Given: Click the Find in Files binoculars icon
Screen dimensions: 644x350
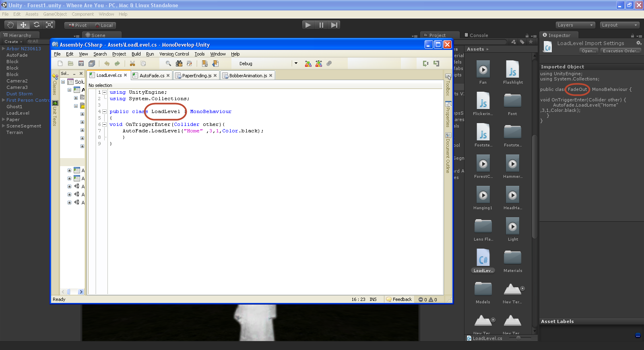Looking at the screenshot, I should click(179, 64).
